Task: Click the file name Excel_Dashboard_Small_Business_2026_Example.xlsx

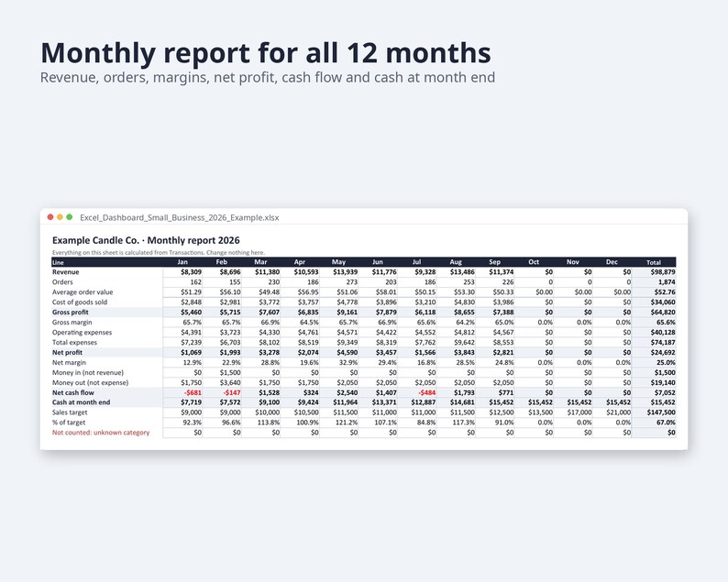Action: tap(179, 217)
